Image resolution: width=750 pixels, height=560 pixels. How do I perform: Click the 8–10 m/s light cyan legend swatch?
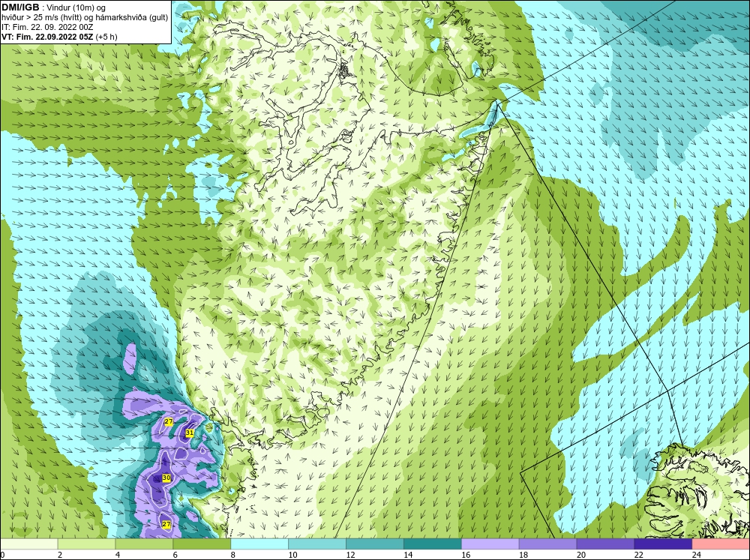click(x=259, y=544)
